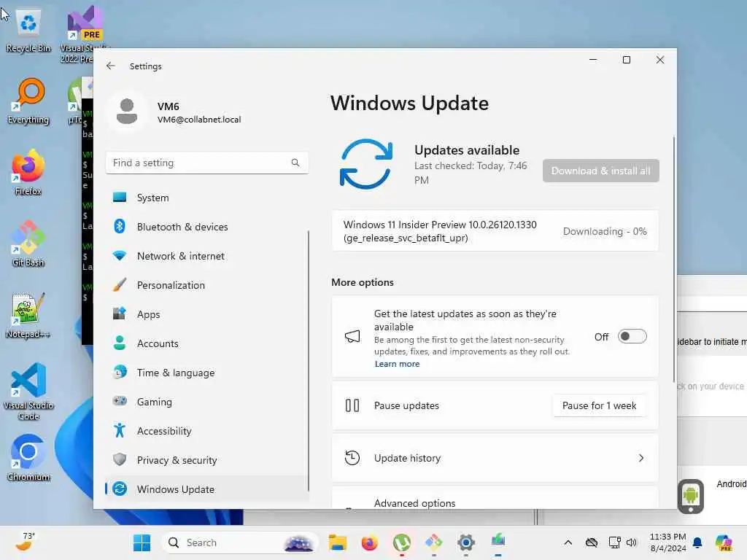Click Pause for 1 week button
This screenshot has height=560, width=747.
[x=600, y=405]
